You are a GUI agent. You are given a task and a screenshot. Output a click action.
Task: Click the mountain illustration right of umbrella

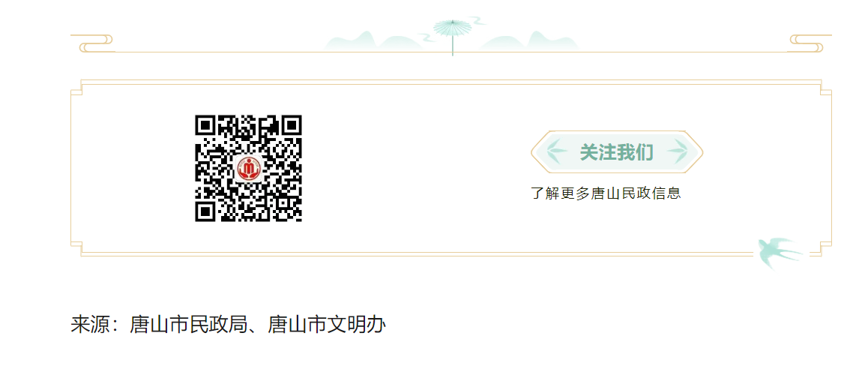(528, 41)
